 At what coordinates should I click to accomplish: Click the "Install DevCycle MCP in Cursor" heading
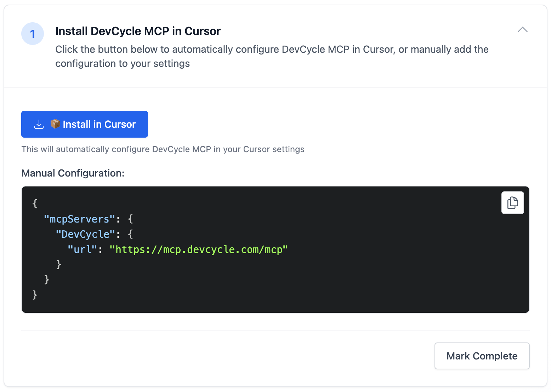click(138, 31)
